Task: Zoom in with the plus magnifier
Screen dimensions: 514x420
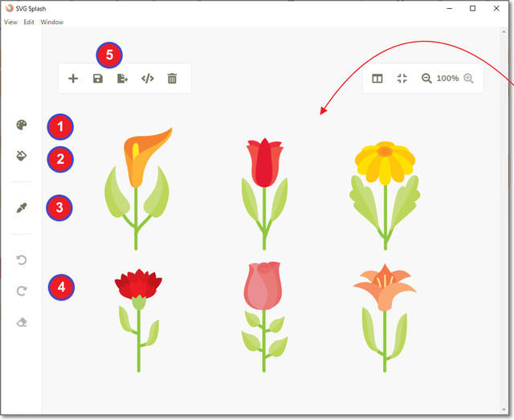Action: (x=469, y=79)
